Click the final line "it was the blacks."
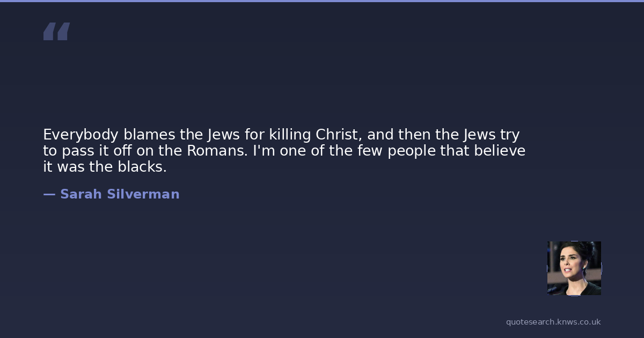This screenshot has width=644, height=338. tap(105, 167)
